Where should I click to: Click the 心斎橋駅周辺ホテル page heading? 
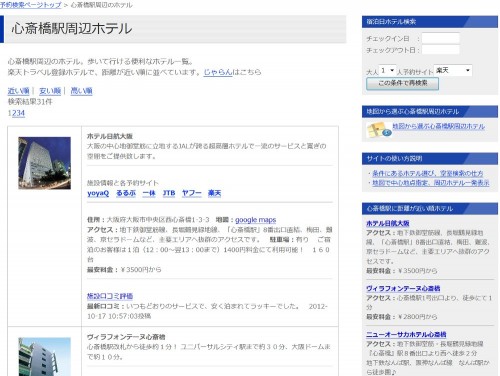click(72, 29)
